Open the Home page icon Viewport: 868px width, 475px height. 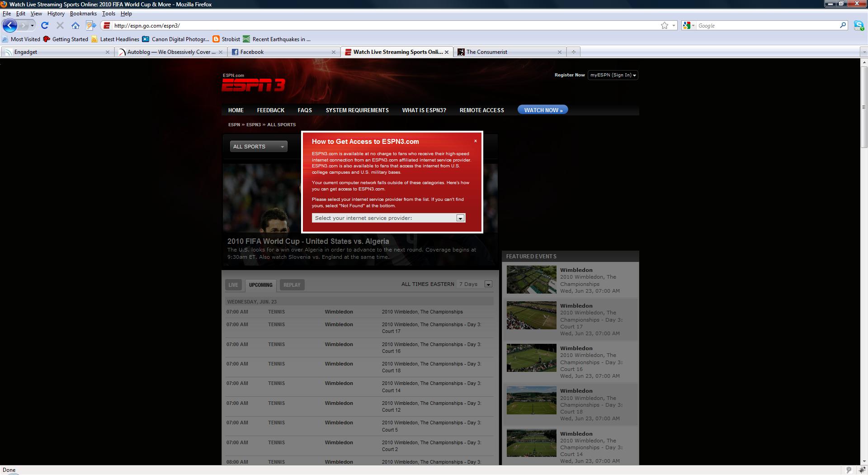[x=75, y=26]
